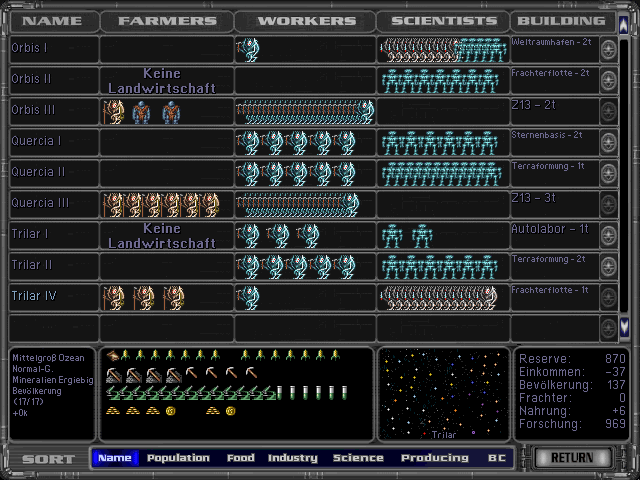Choose the Producing sort tab

434,458
